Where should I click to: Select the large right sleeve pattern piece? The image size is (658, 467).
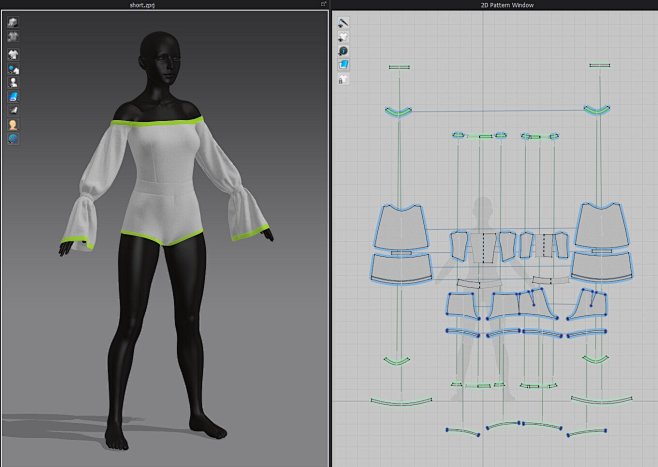tap(601, 228)
